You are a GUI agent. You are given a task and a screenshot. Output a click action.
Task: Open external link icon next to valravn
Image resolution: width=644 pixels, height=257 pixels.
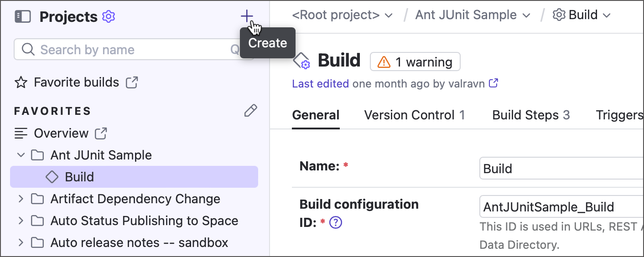click(493, 83)
